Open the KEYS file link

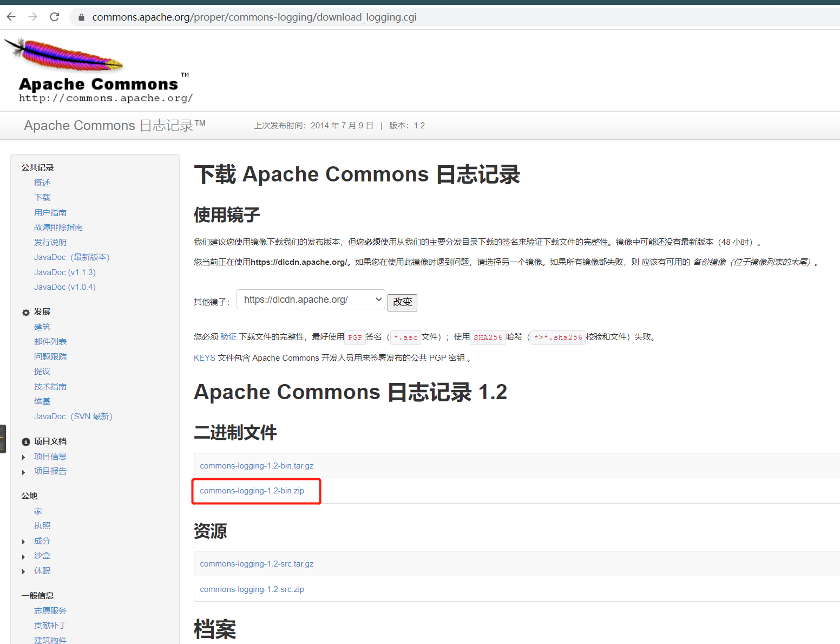click(x=205, y=358)
